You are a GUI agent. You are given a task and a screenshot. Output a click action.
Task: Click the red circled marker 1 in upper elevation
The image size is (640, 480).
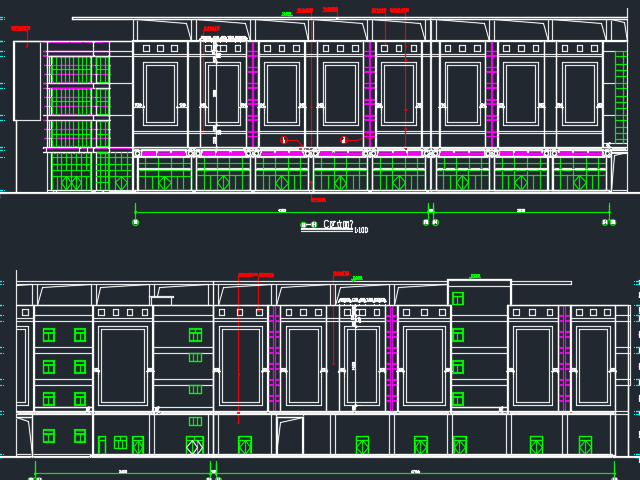(x=284, y=140)
